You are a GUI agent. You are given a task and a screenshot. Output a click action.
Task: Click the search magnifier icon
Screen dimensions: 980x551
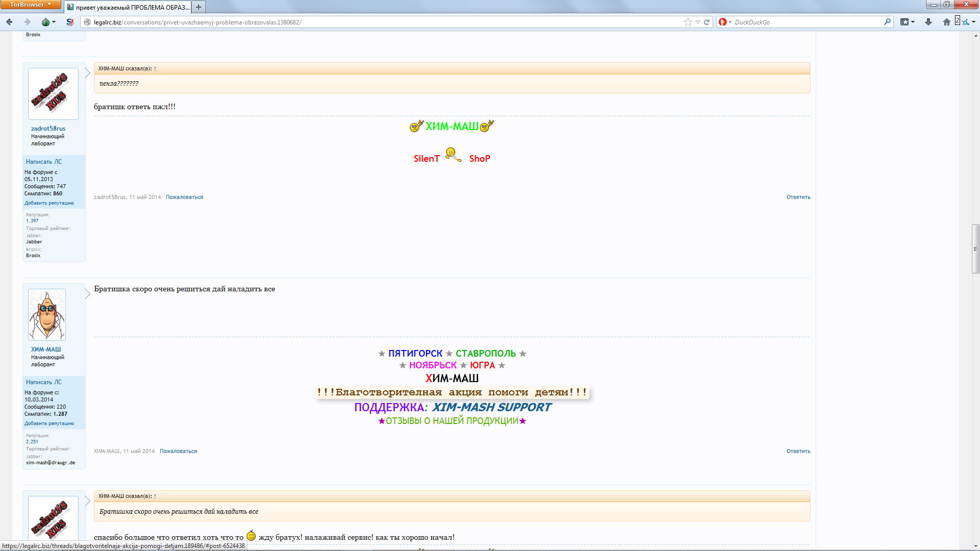click(887, 22)
